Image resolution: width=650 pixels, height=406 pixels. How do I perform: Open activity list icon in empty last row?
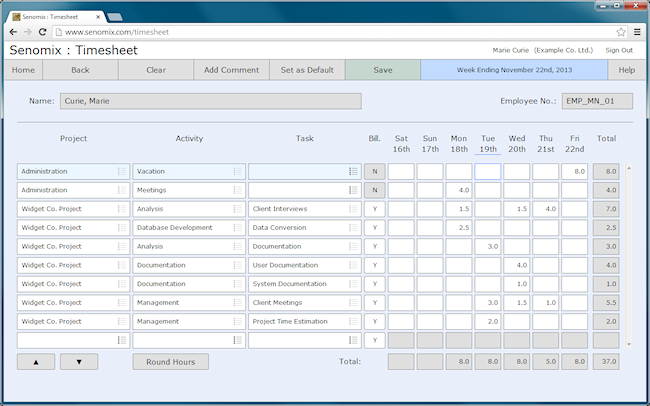coord(238,340)
